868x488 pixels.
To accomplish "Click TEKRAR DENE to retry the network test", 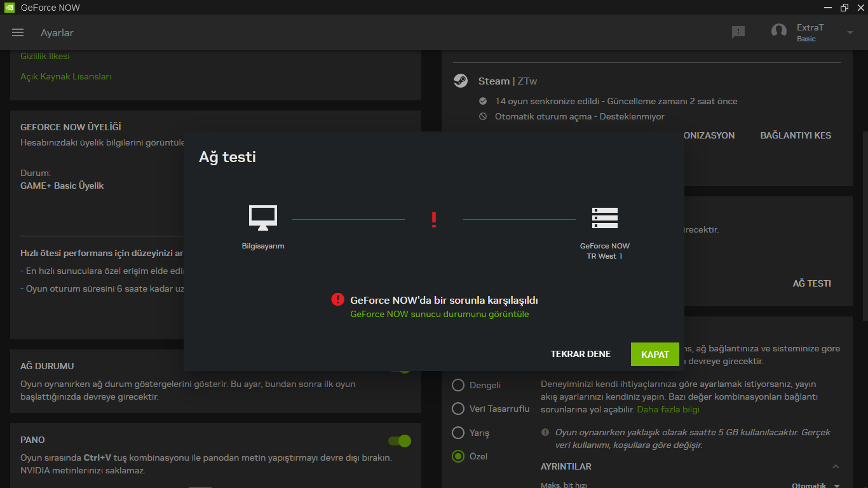I will [x=581, y=354].
